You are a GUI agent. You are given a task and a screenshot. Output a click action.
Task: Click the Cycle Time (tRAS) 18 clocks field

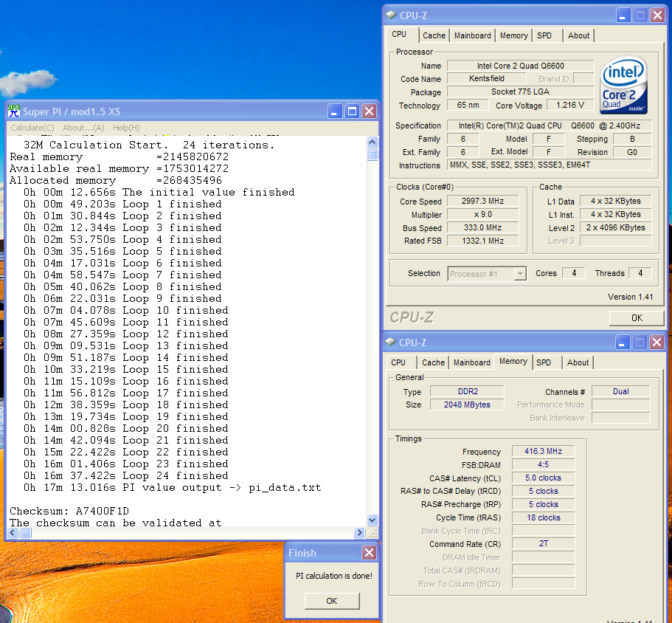click(543, 517)
